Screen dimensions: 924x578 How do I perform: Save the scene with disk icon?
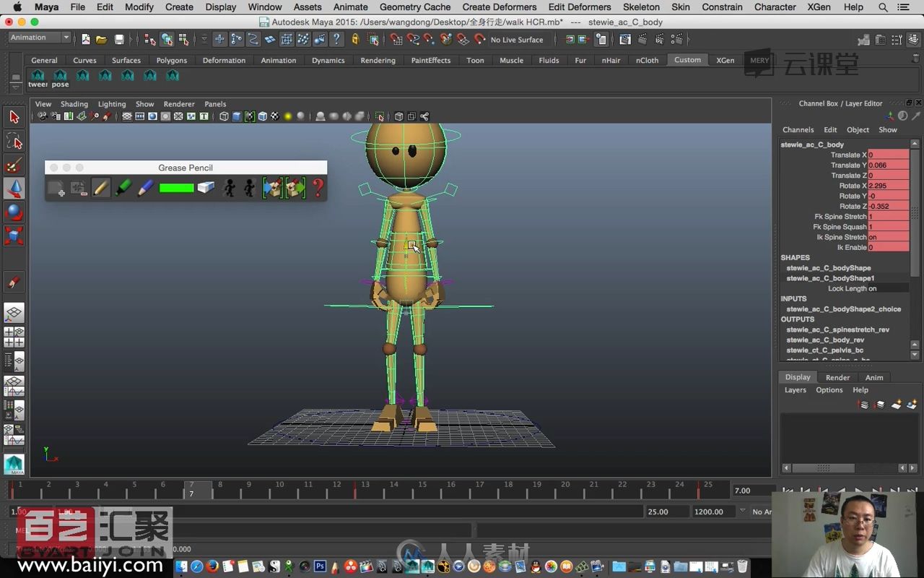coord(119,39)
